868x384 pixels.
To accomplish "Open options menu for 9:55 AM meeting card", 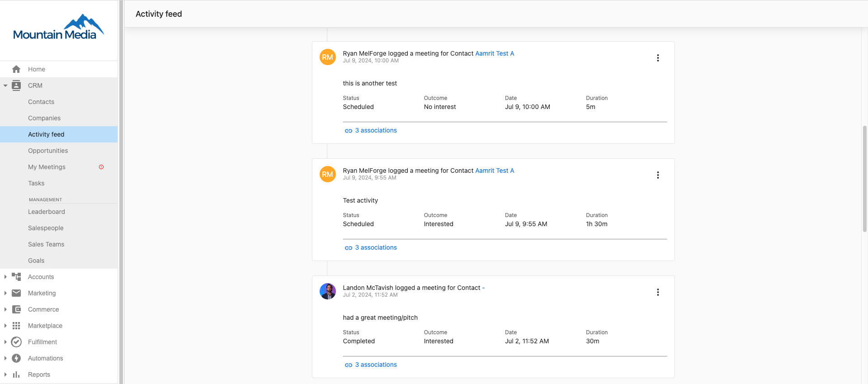I will click(658, 175).
